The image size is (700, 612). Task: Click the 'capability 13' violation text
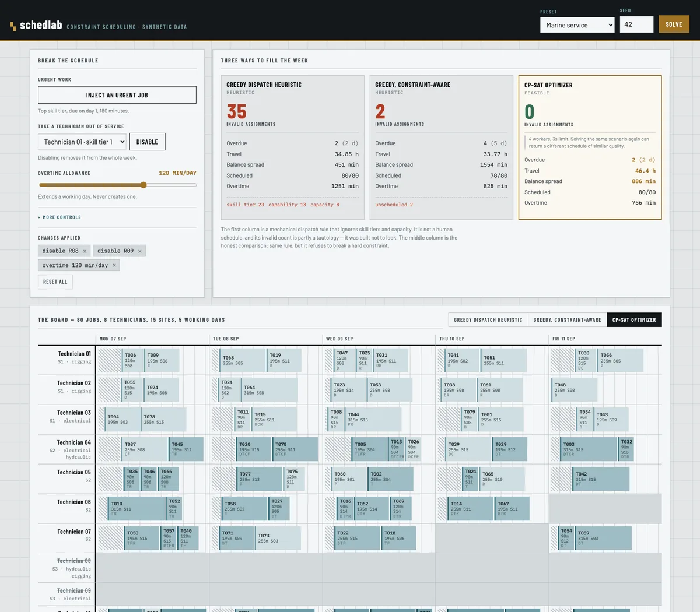click(287, 205)
